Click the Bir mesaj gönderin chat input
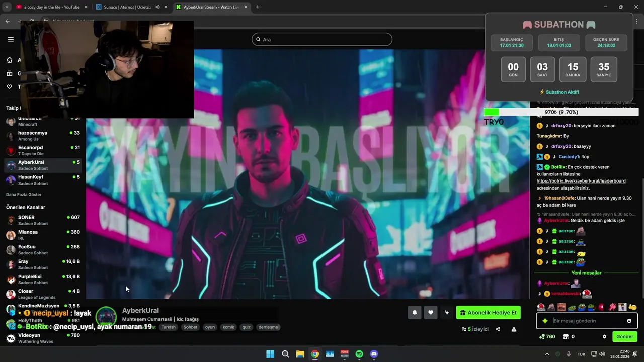The image size is (644, 362). (587, 321)
